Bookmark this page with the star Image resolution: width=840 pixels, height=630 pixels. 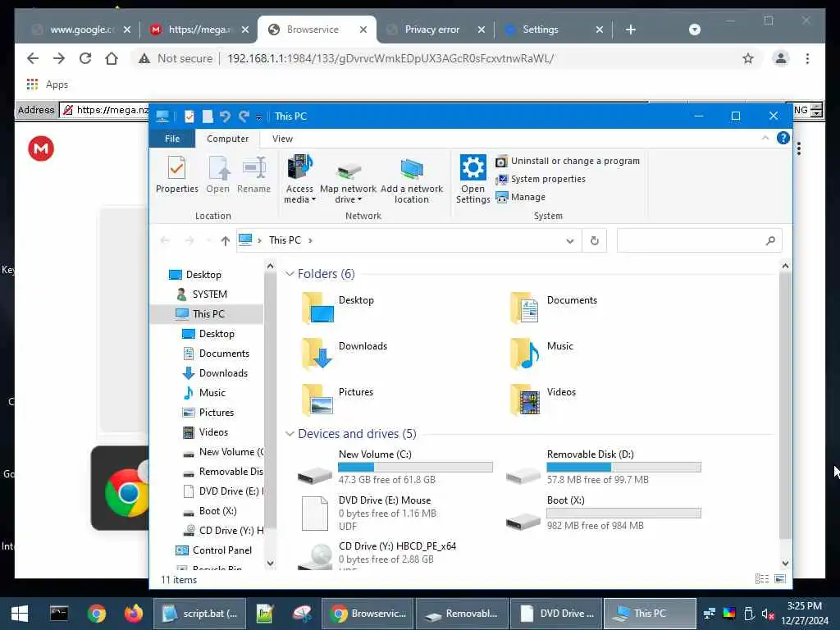click(x=748, y=58)
